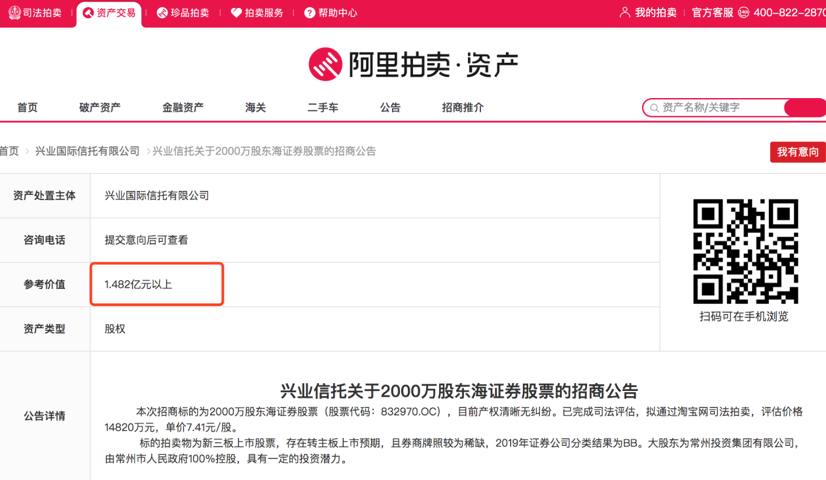Click the magnifier icon in search box

coord(654,108)
